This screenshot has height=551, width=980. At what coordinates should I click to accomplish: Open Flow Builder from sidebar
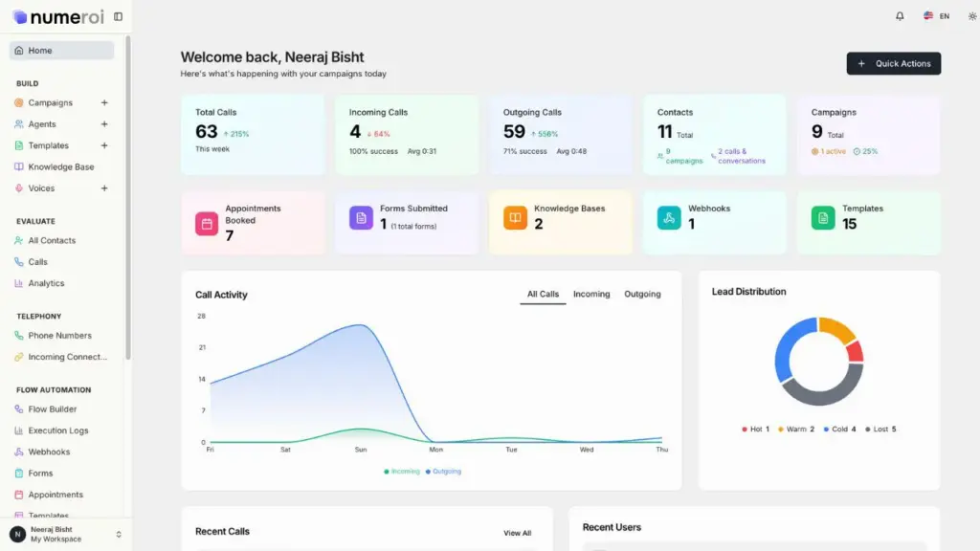(x=52, y=409)
